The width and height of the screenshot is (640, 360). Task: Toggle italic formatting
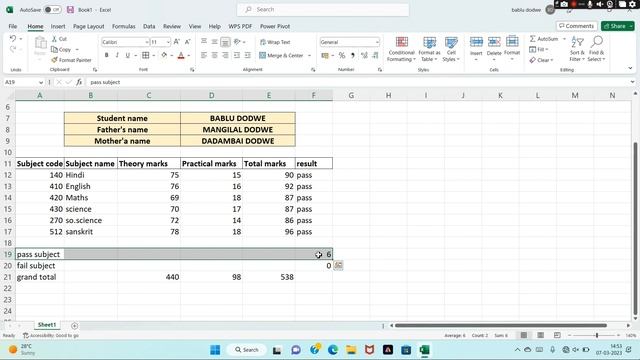click(117, 55)
